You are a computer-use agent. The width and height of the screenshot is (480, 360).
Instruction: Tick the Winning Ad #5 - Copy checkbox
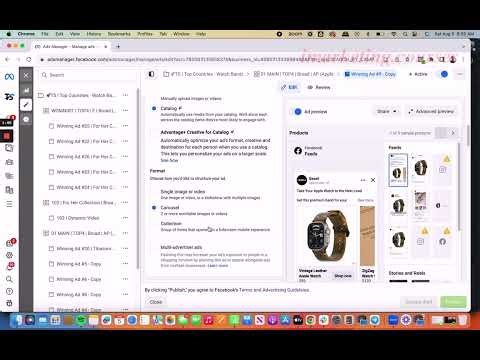click(x=51, y=264)
